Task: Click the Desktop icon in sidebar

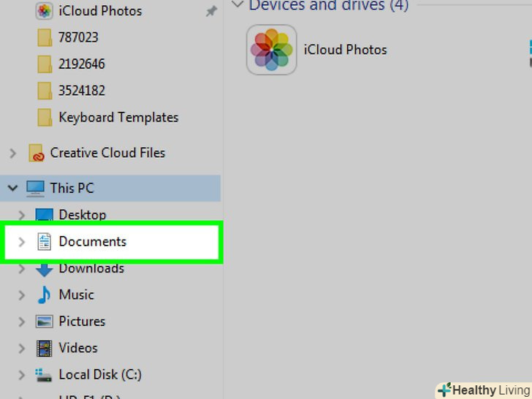Action: point(45,215)
